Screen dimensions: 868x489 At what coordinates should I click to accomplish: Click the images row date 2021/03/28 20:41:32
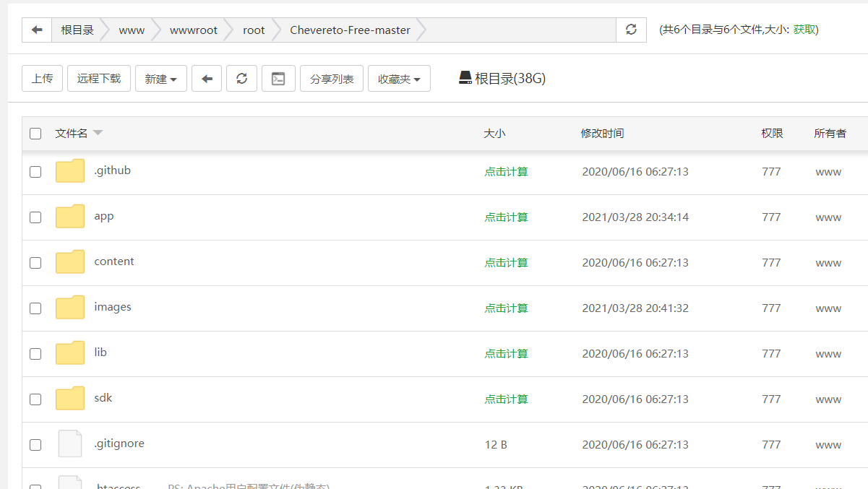tap(635, 308)
